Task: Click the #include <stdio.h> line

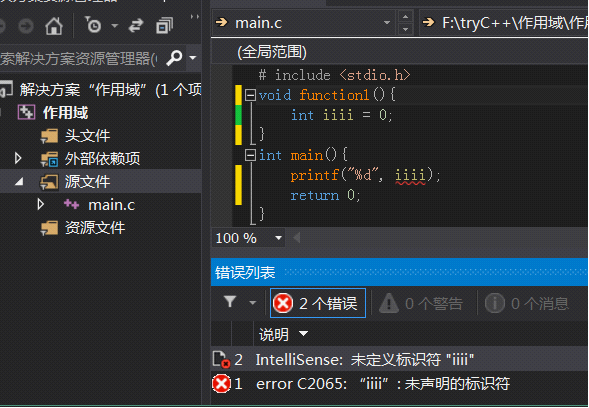Action: coord(334,75)
